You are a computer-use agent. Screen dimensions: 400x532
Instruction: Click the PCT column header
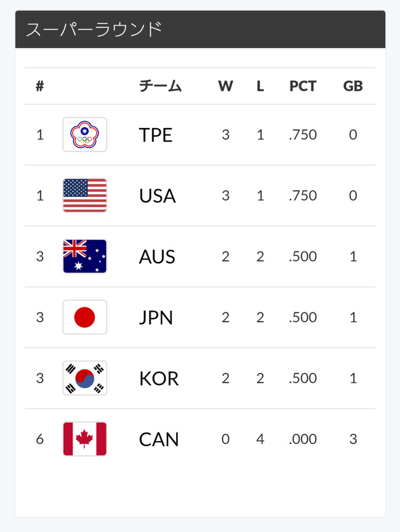(x=303, y=86)
